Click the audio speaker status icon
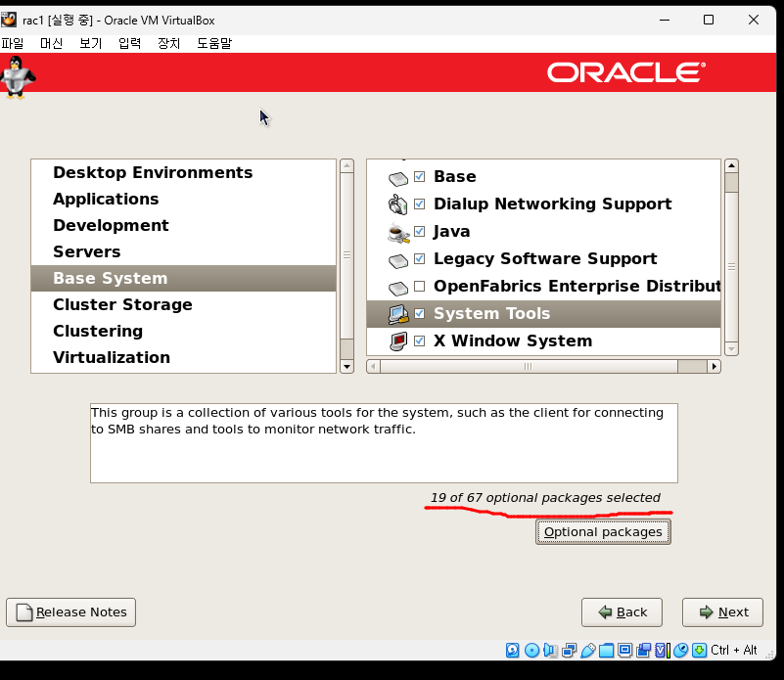This screenshot has width=784, height=680. click(x=550, y=650)
